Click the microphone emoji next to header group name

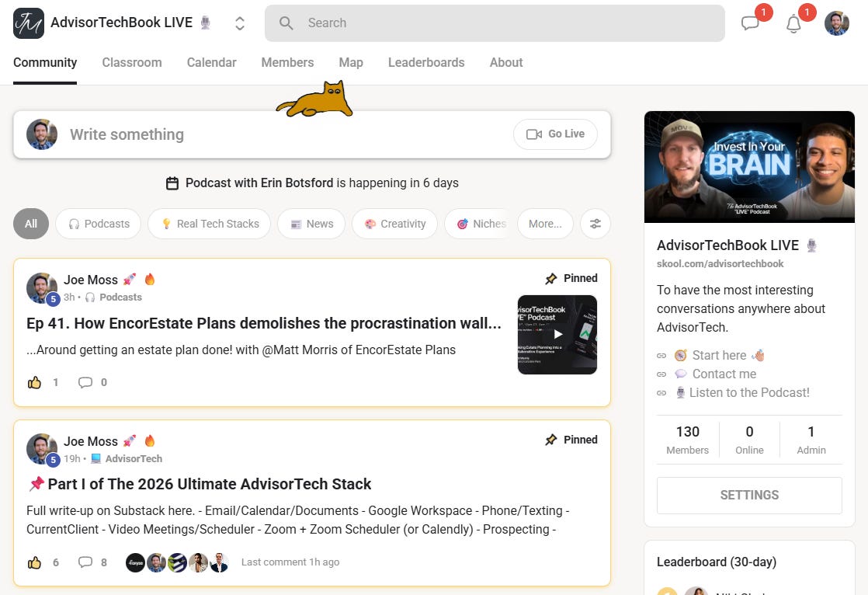(206, 23)
